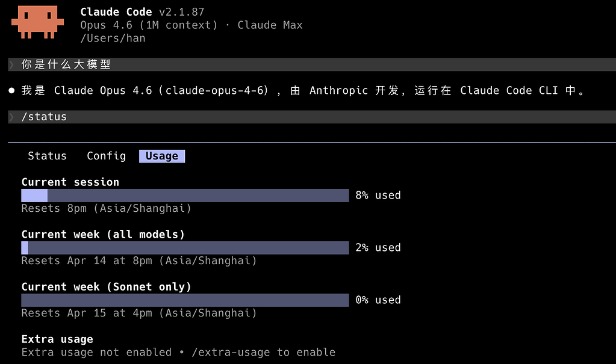This screenshot has height=364, width=616.
Task: Click 'Opus 4.6 (1M context)' model text
Action: point(149,25)
